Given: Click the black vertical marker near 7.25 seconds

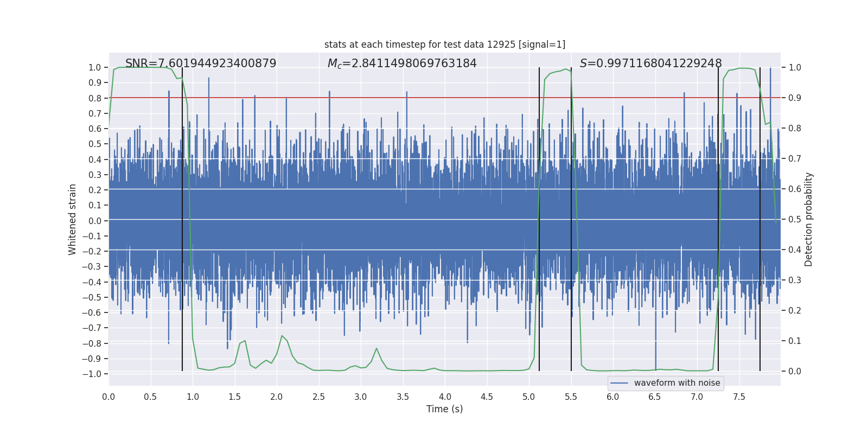Looking at the screenshot, I should (718, 219).
